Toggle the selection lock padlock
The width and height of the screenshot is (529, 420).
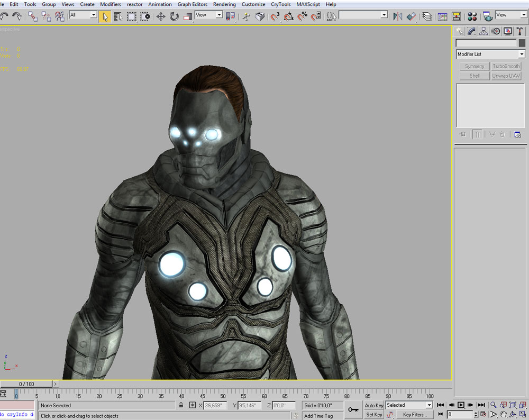(181, 405)
